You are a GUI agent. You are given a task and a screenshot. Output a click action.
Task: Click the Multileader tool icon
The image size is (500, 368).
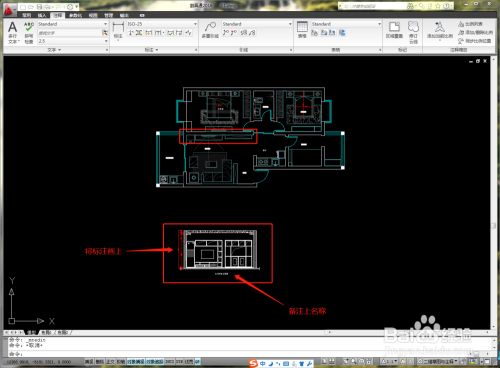tap(210, 27)
